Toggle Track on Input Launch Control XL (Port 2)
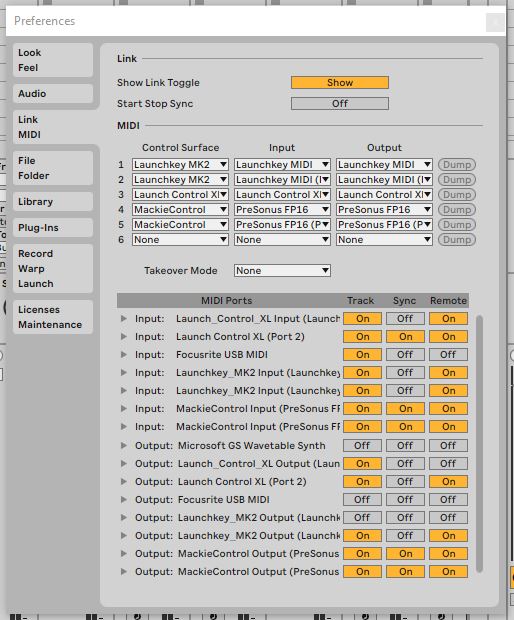The width and height of the screenshot is (514, 620). pos(363,337)
